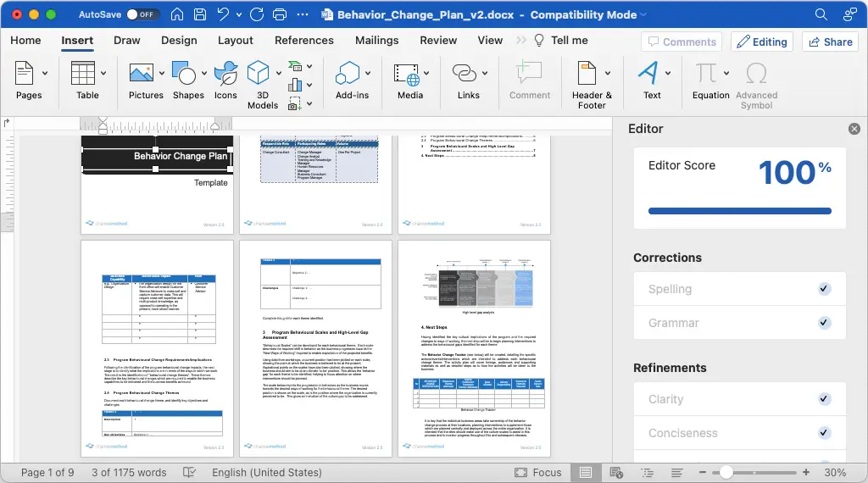The height and width of the screenshot is (483, 868).
Task: Click the Equation icon
Action: (x=706, y=73)
